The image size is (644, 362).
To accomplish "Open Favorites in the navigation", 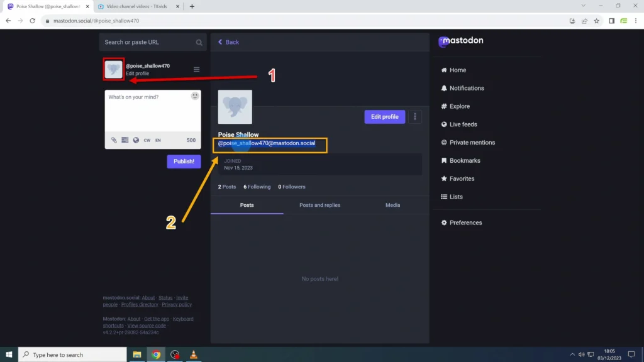I will [x=458, y=178].
